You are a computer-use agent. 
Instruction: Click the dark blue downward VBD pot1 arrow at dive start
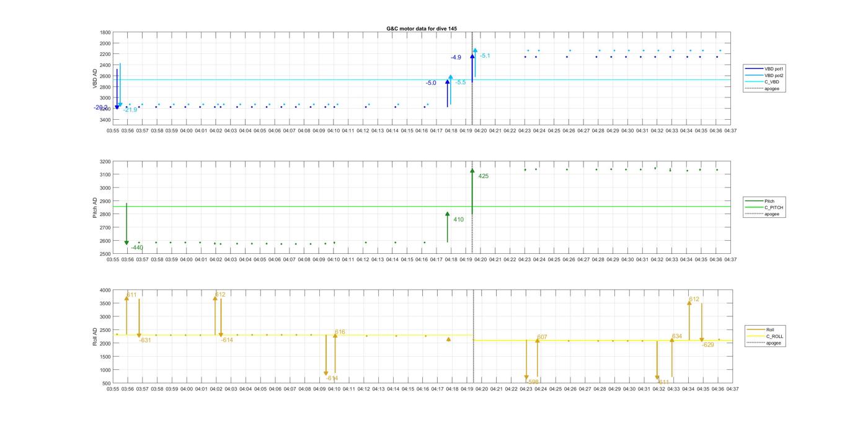pyautogui.click(x=117, y=89)
